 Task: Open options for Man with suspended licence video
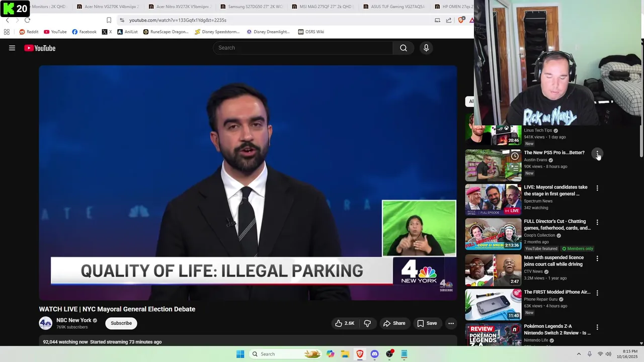tap(597, 258)
